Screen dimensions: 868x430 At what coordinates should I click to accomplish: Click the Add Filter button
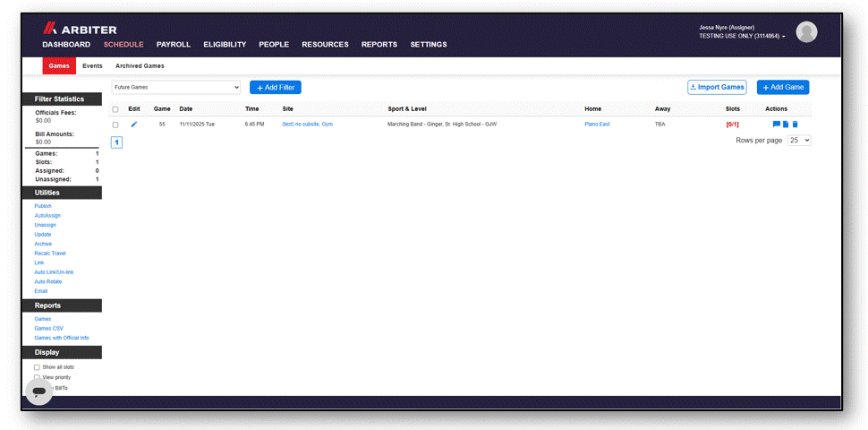coord(275,88)
